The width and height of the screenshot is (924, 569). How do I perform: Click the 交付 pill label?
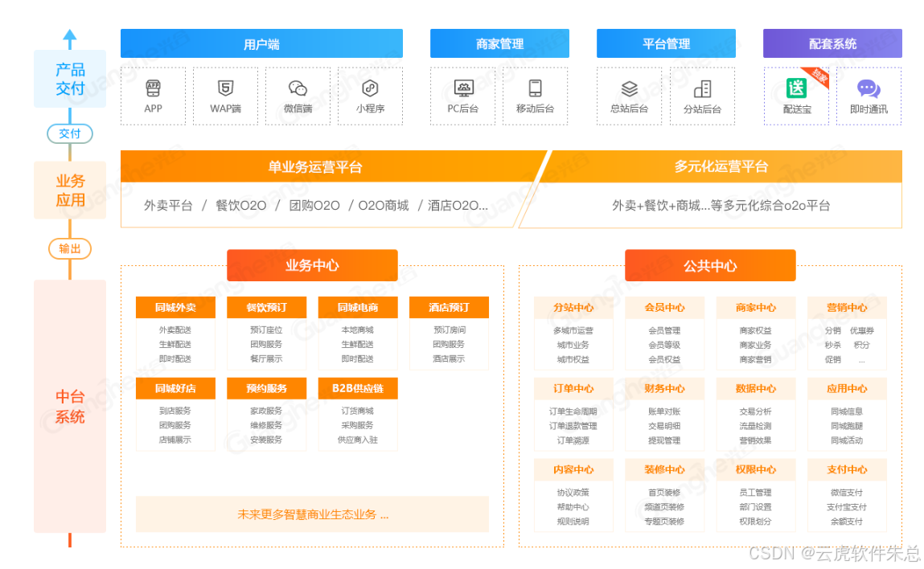[70, 134]
